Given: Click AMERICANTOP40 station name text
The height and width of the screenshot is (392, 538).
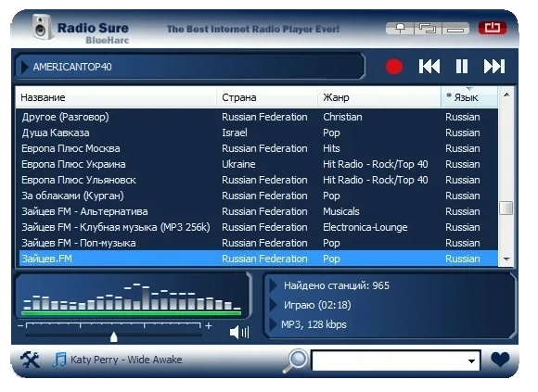Looking at the screenshot, I should point(72,67).
